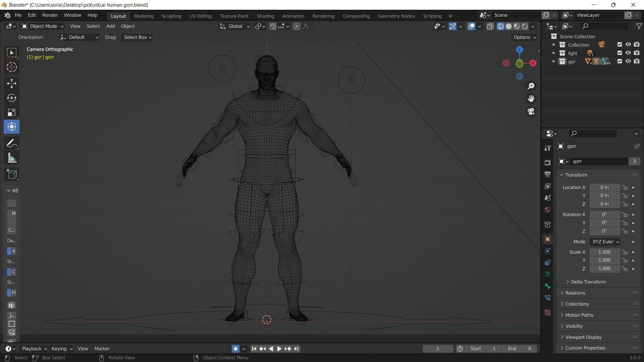
Task: Open the Texture properties tab
Action: click(547, 312)
